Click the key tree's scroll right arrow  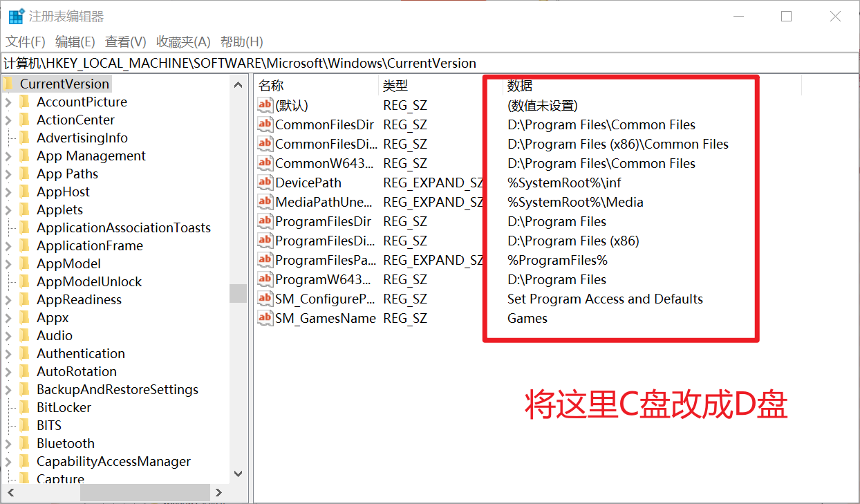point(219,492)
